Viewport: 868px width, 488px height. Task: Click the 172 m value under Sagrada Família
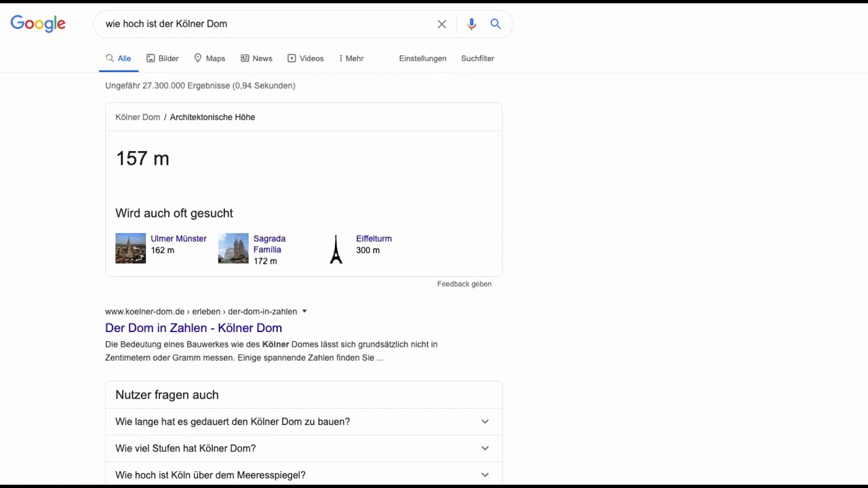(265, 261)
